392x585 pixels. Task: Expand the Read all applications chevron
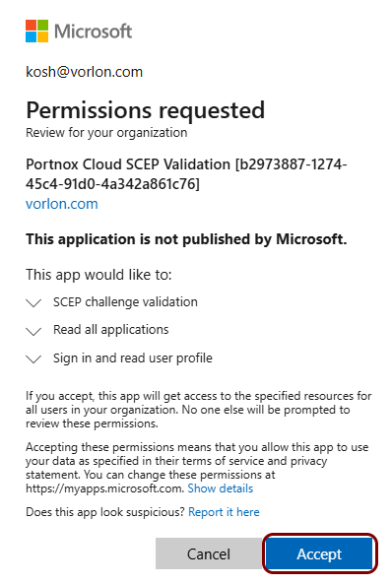click(x=33, y=331)
